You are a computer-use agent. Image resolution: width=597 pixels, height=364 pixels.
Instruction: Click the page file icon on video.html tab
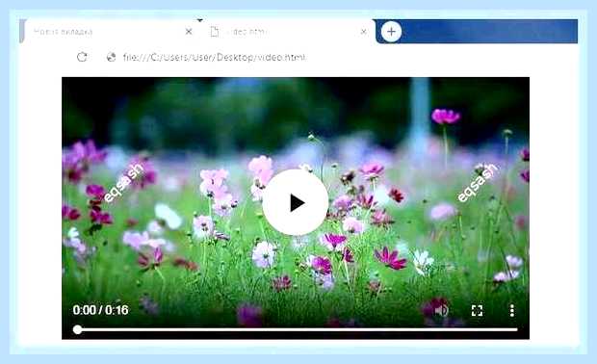(215, 32)
